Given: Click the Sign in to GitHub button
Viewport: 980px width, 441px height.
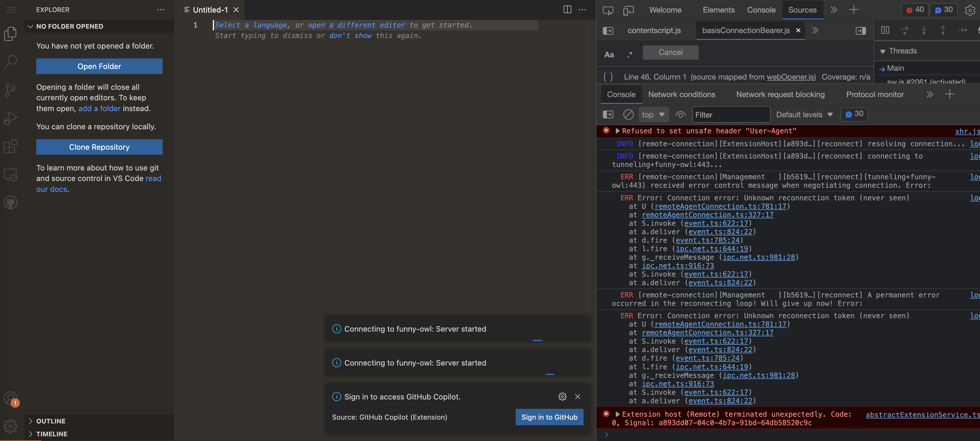Looking at the screenshot, I should click(x=549, y=417).
